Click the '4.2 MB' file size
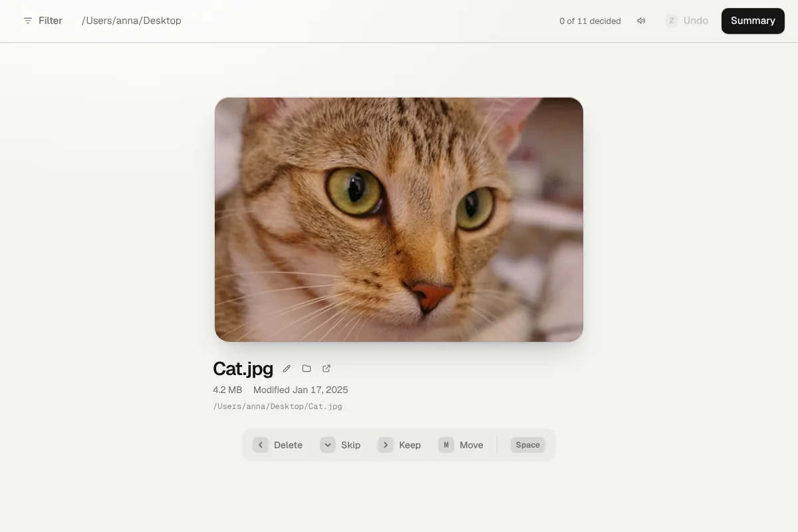Screen dimensions: 798x532 [227, 390]
